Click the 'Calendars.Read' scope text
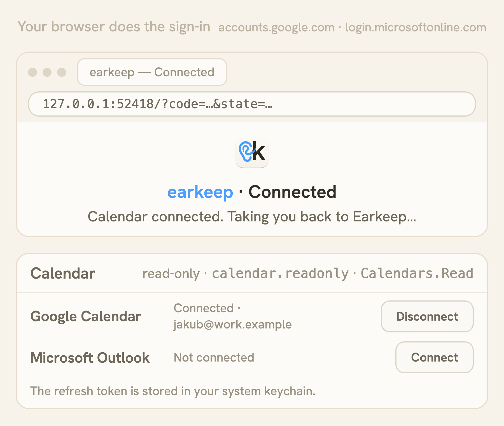Image resolution: width=504 pixels, height=426 pixels. [417, 273]
